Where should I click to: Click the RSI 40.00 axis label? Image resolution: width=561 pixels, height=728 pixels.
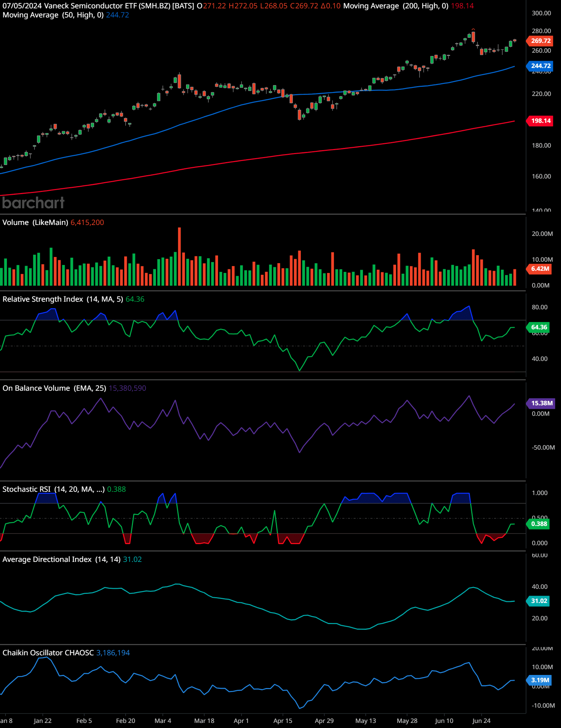tap(540, 359)
